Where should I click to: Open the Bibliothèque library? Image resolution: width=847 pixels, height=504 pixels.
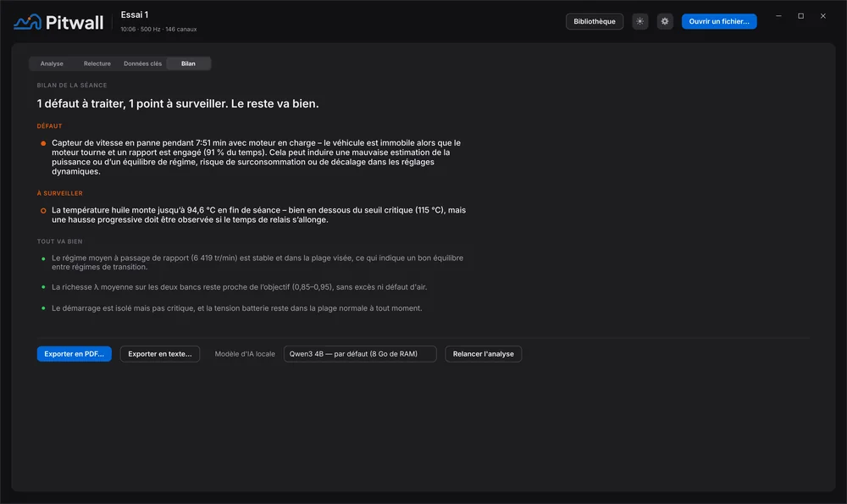pyautogui.click(x=595, y=22)
